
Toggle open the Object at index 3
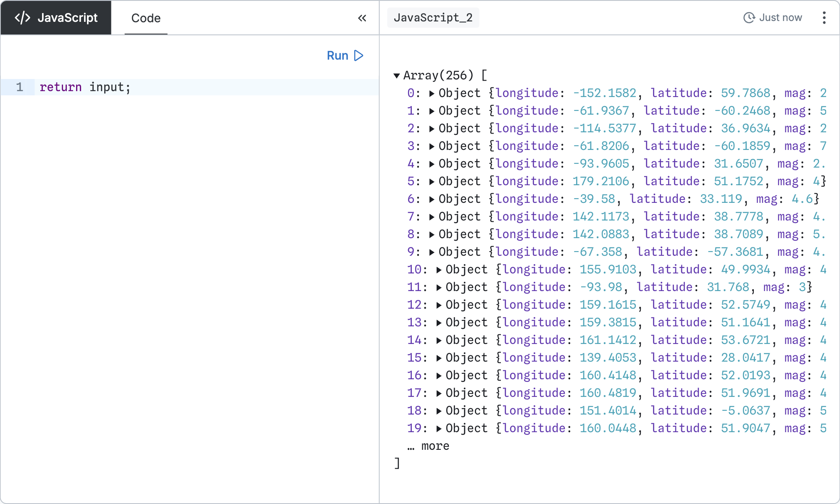(432, 146)
